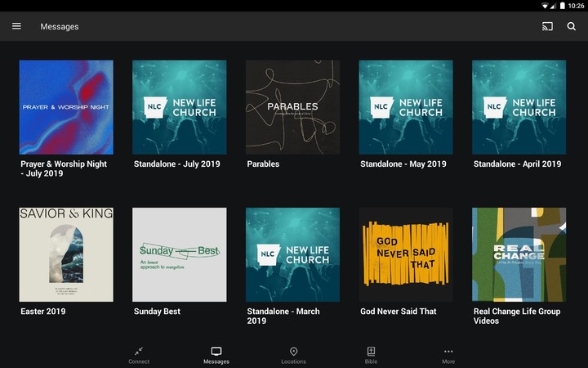The height and width of the screenshot is (368, 588).
Task: Tap the Connect icon in bottom bar
Action: tap(139, 351)
